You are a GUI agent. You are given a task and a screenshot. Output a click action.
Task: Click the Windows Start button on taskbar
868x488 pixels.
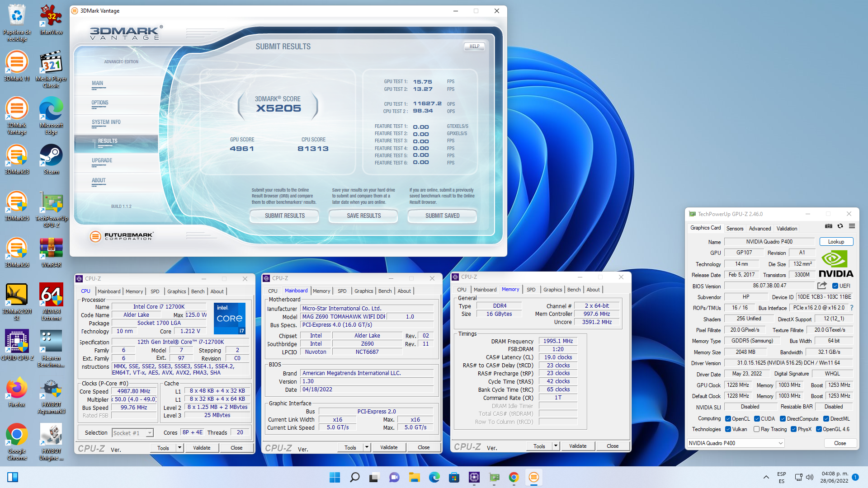coord(335,477)
